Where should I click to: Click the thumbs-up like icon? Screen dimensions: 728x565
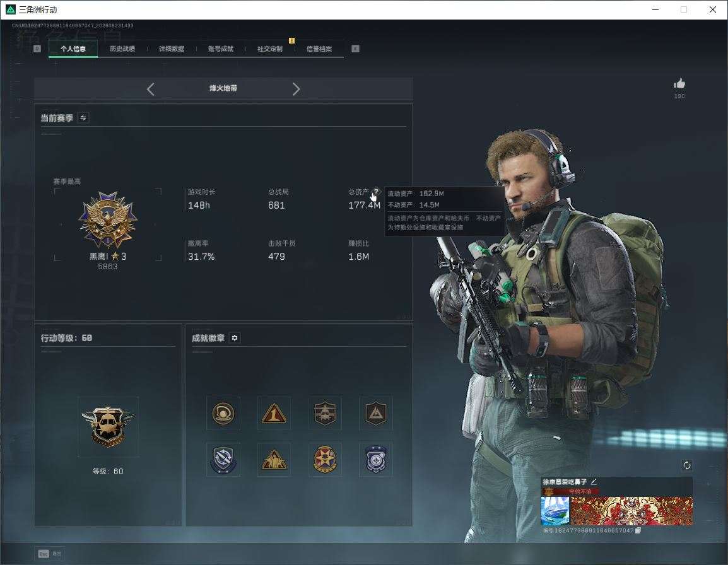pos(679,84)
